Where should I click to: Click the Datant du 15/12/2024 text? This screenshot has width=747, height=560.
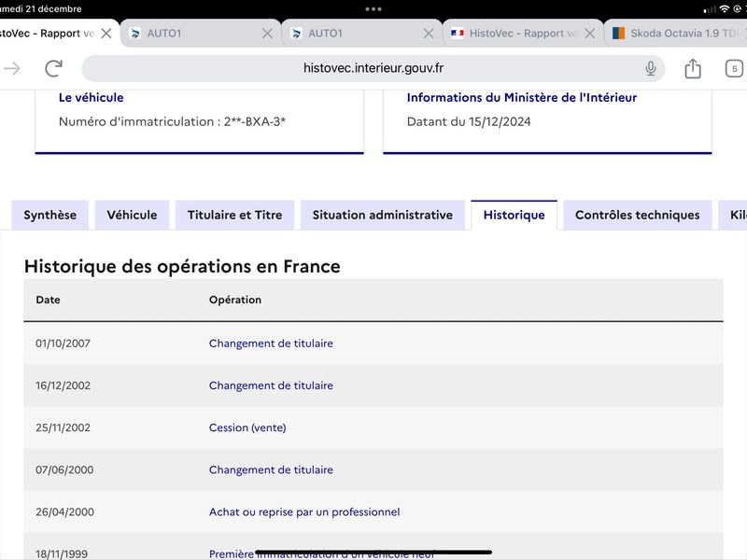point(469,121)
